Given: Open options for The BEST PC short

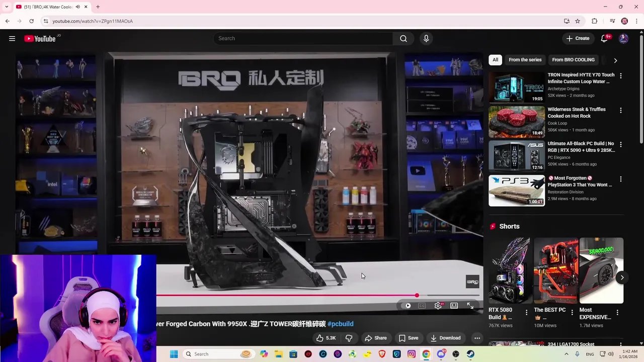Looking at the screenshot, I should (572, 312).
